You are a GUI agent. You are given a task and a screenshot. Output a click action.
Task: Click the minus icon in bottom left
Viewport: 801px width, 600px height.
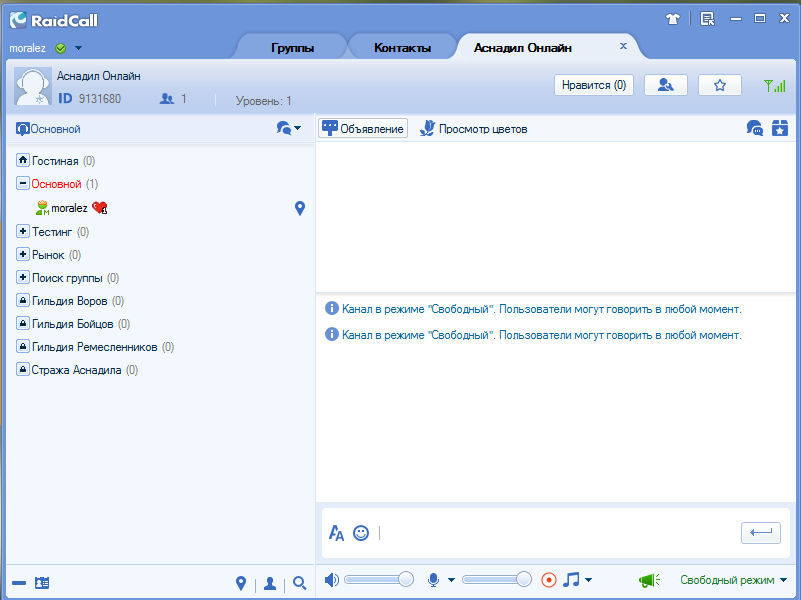point(19,583)
